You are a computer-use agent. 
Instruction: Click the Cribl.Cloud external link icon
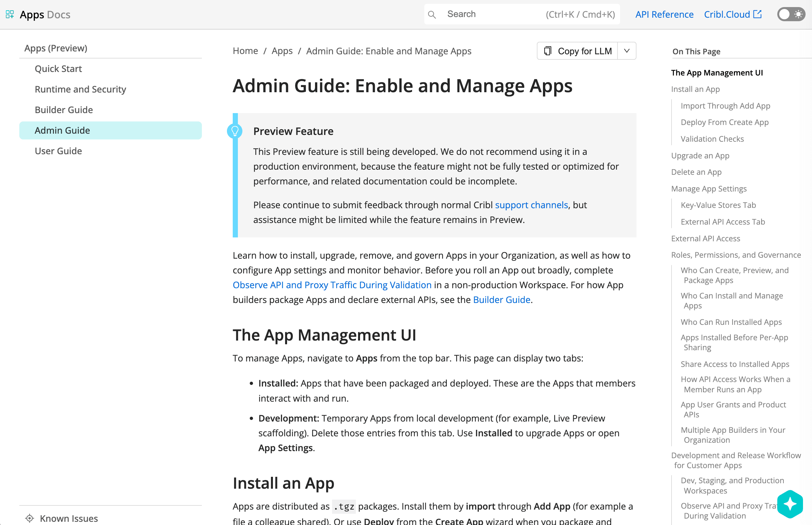pos(757,14)
